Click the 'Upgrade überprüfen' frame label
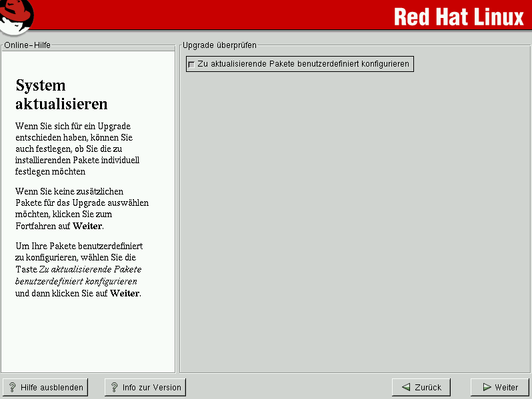Screen dimensions: 532x399 [x=219, y=45]
